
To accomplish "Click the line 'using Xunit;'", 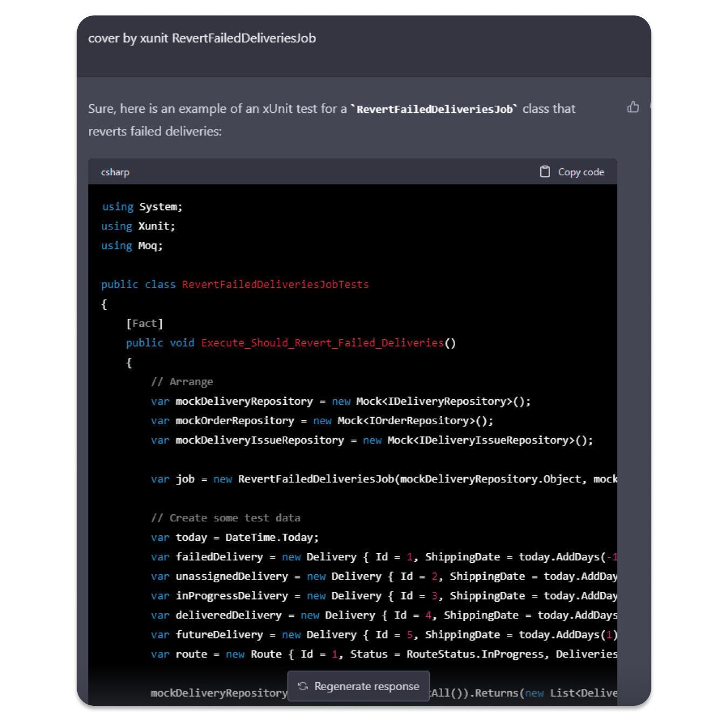I will pos(139,226).
